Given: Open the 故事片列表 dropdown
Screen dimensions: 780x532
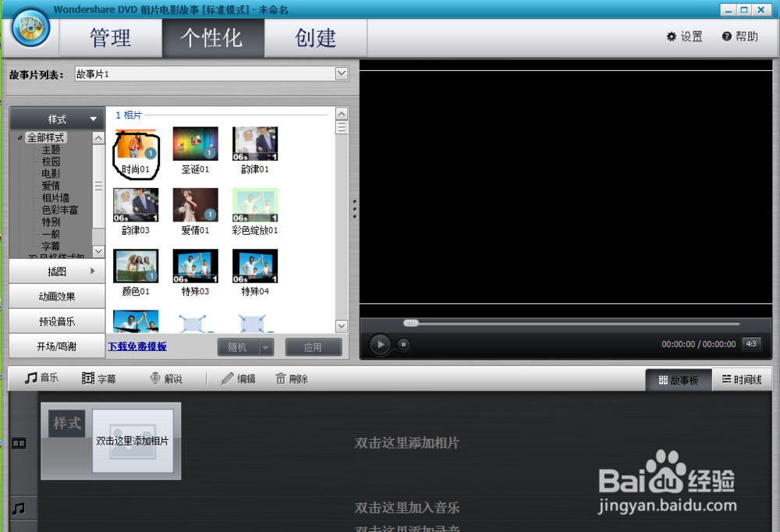Looking at the screenshot, I should (x=342, y=73).
